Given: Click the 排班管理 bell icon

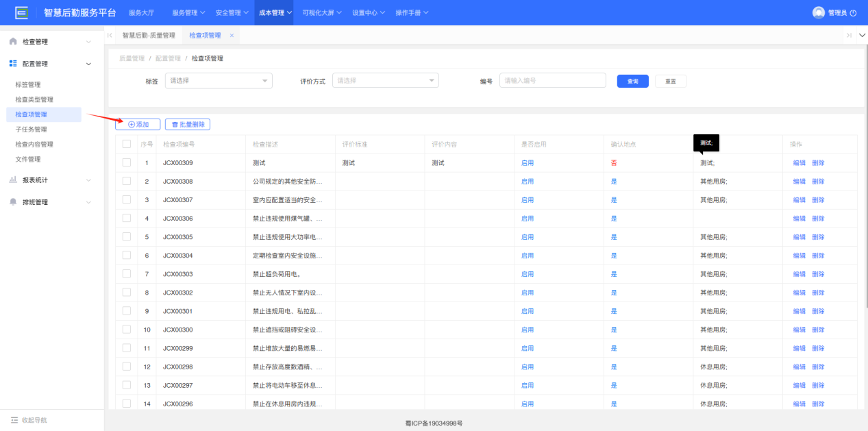Looking at the screenshot, I should (13, 202).
